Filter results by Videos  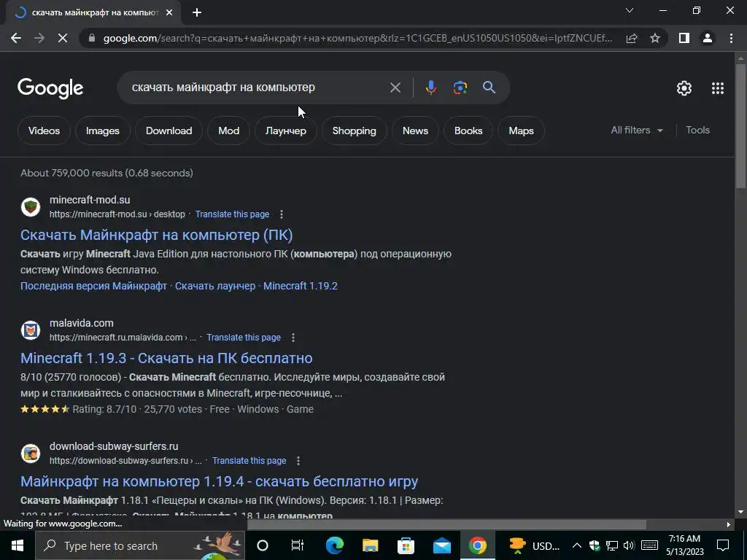click(x=44, y=131)
